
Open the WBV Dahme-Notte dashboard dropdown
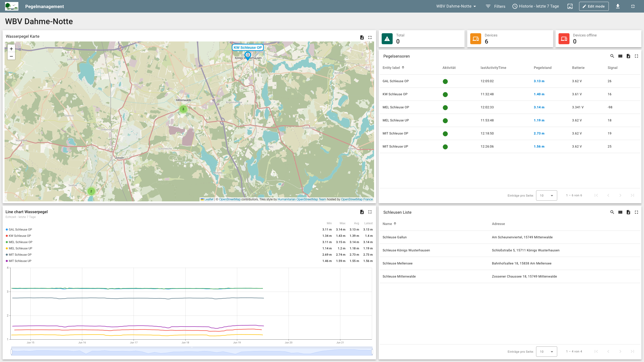(x=456, y=6)
